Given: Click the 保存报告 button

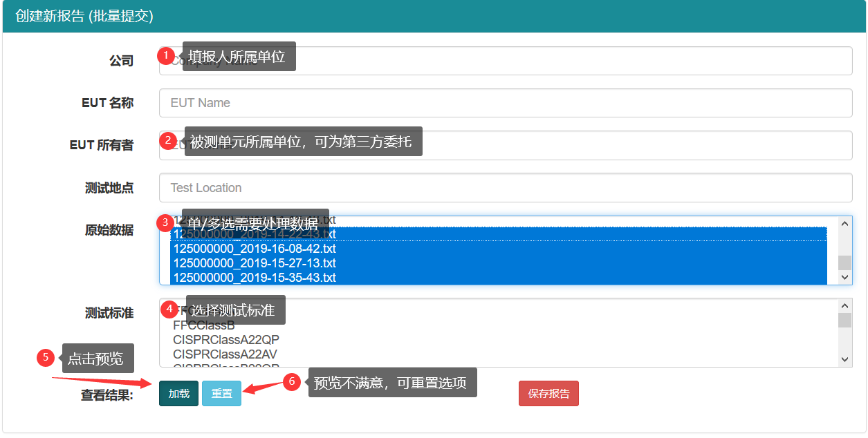Looking at the screenshot, I should tap(548, 392).
